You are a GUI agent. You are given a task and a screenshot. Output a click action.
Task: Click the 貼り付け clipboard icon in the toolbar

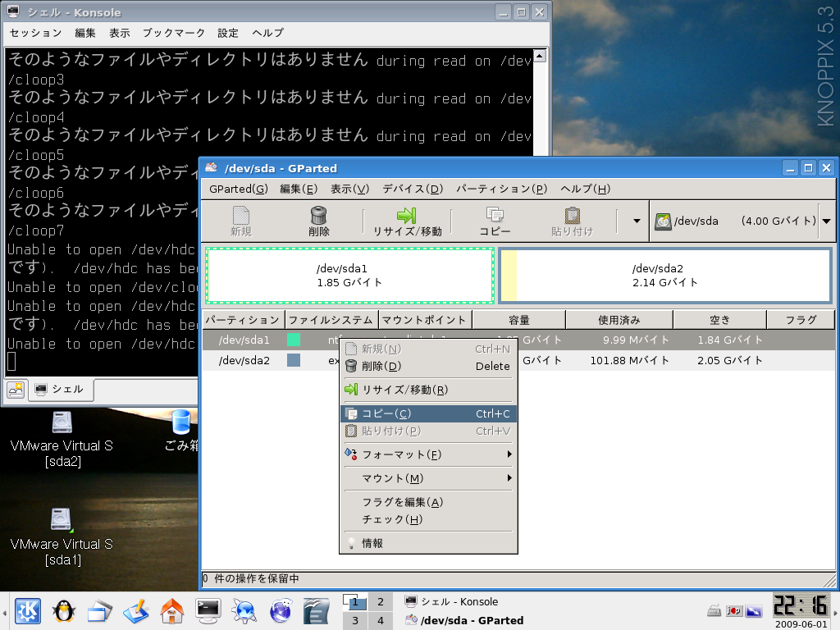click(572, 215)
